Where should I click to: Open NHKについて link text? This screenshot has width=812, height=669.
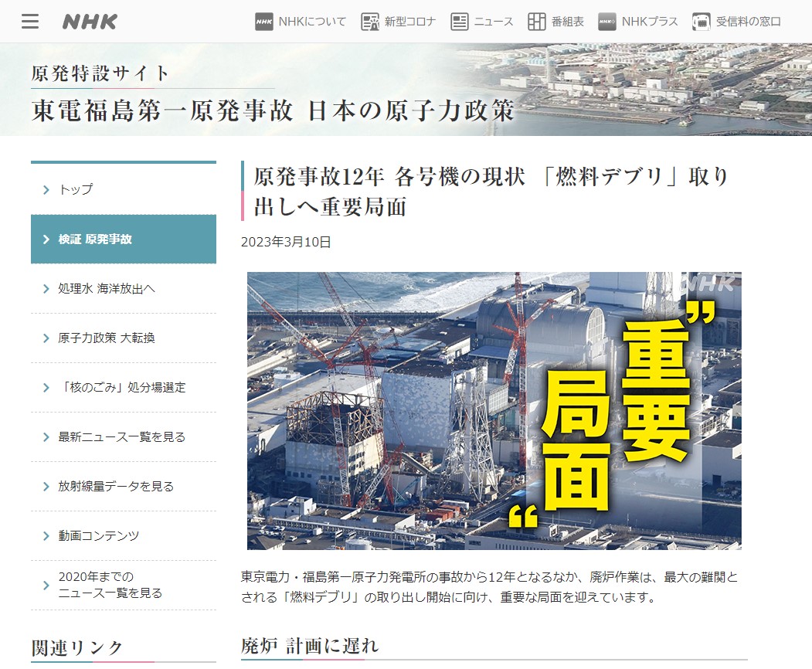(312, 22)
